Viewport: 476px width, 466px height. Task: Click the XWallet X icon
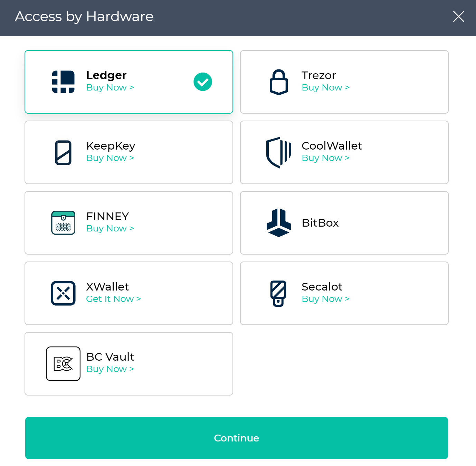[x=63, y=293]
